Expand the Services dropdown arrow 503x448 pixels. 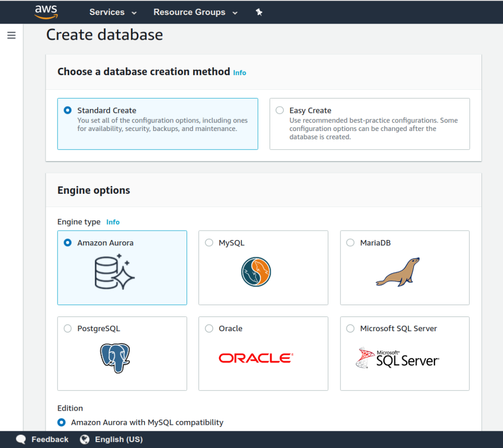pyautogui.click(x=134, y=13)
